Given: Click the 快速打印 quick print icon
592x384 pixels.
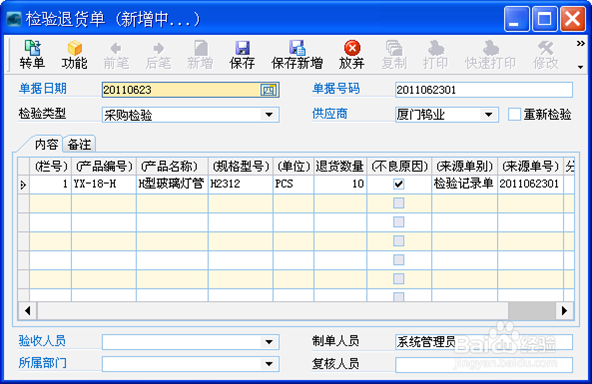Looking at the screenshot, I should point(490,54).
